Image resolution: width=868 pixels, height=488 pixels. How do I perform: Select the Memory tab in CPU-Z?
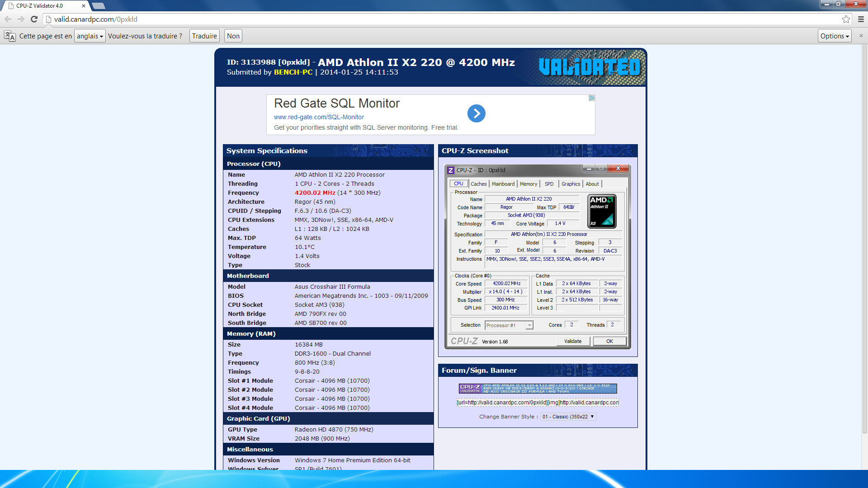(528, 184)
